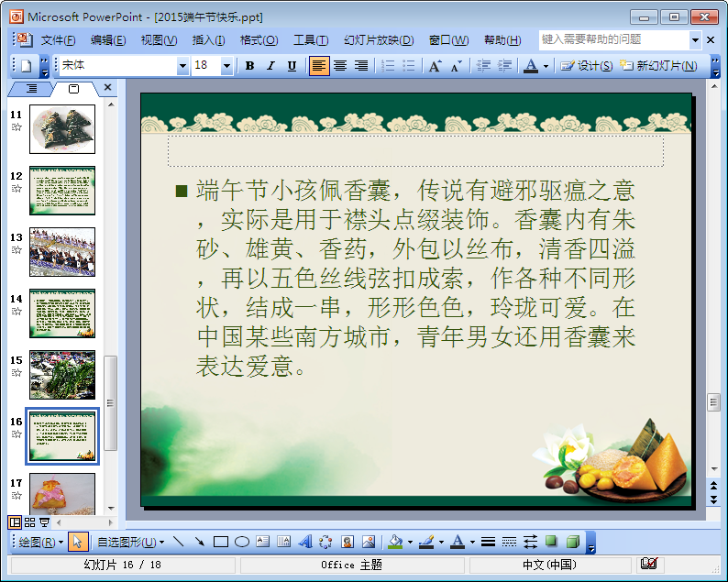The image size is (728, 582).
Task: Open the font color dropdown arrow
Action: point(546,66)
